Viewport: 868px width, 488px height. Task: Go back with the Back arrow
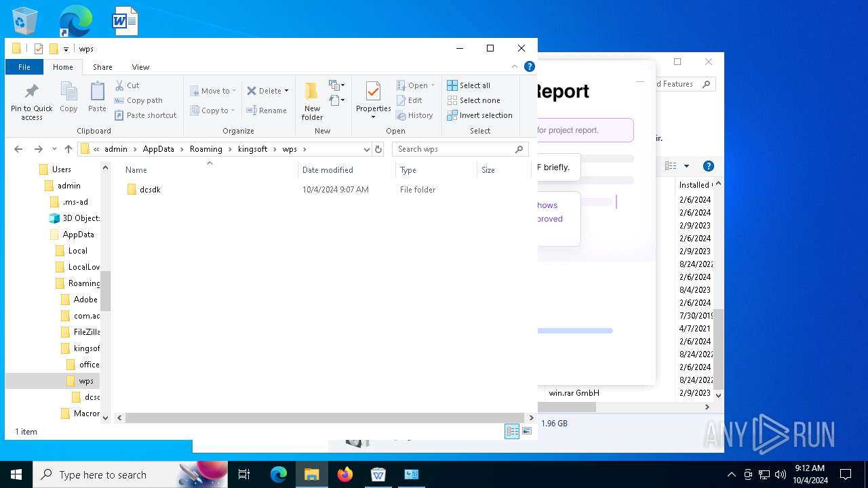click(18, 149)
